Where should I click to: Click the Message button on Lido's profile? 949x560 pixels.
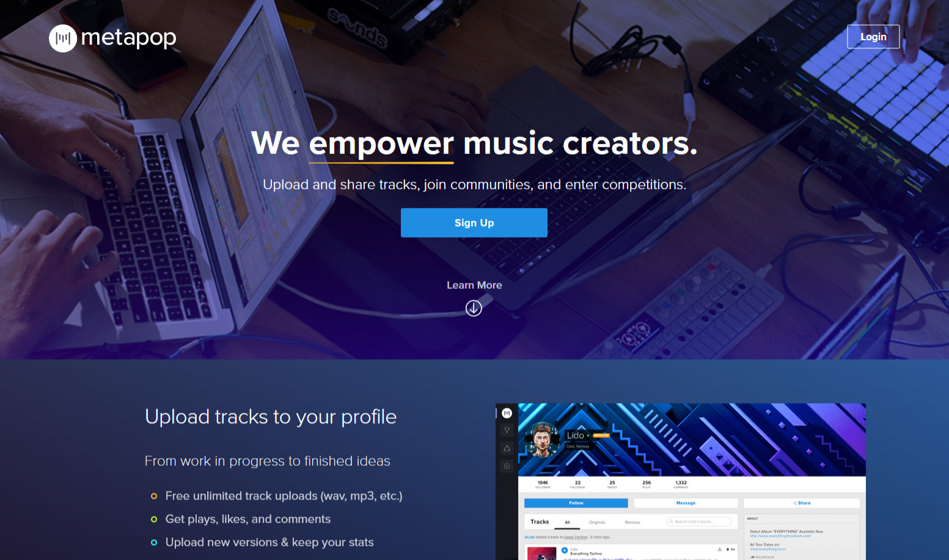(686, 503)
